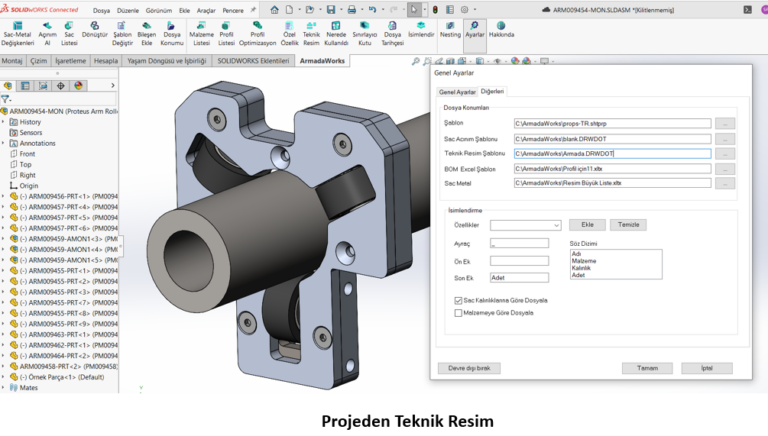Screen dimensions: 768x436
Task: Open the Araçlar menu
Action: [206, 9]
